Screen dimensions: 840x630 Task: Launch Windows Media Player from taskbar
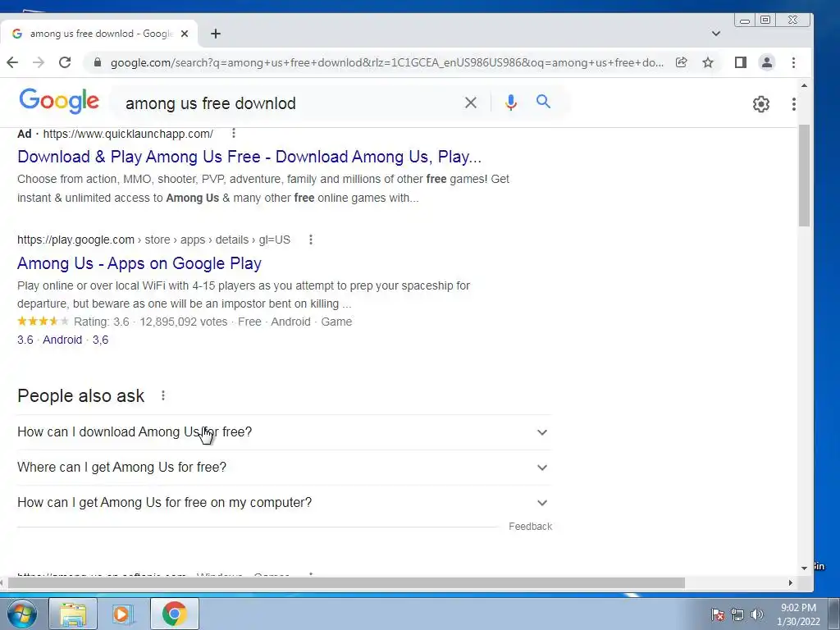coord(123,614)
